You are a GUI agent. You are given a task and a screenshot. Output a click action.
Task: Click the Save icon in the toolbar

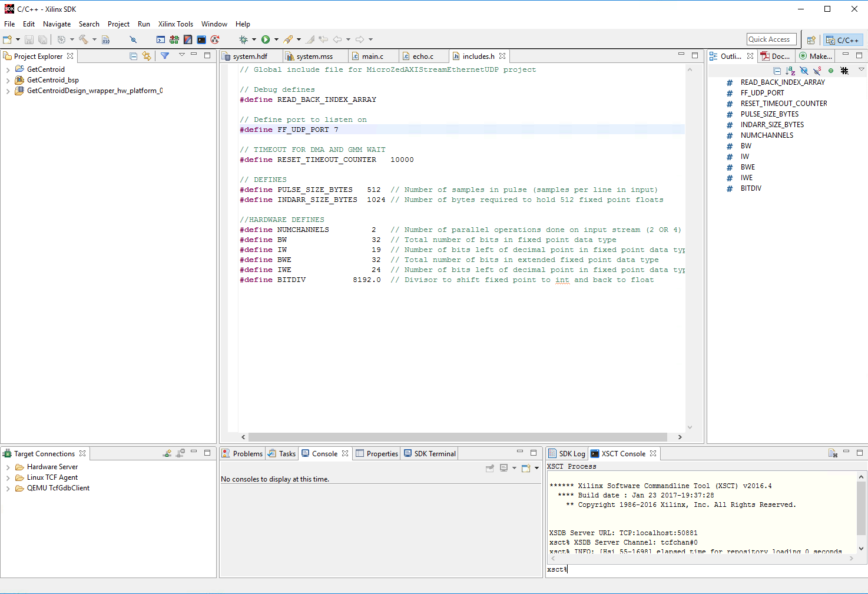click(x=29, y=39)
